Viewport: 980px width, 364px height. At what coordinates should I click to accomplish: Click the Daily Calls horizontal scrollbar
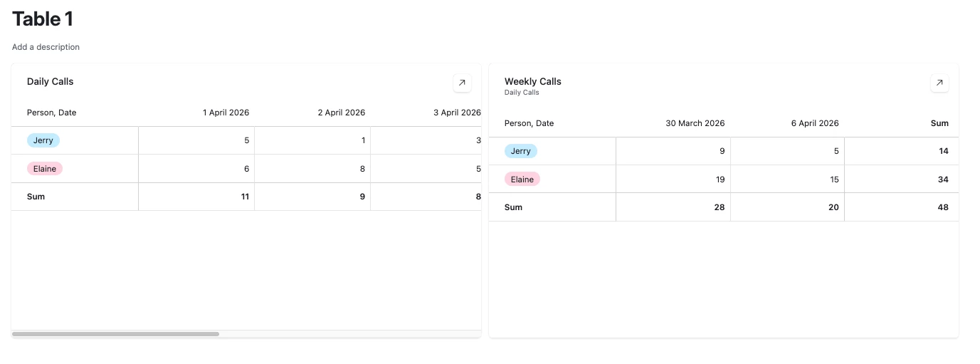[115, 333]
